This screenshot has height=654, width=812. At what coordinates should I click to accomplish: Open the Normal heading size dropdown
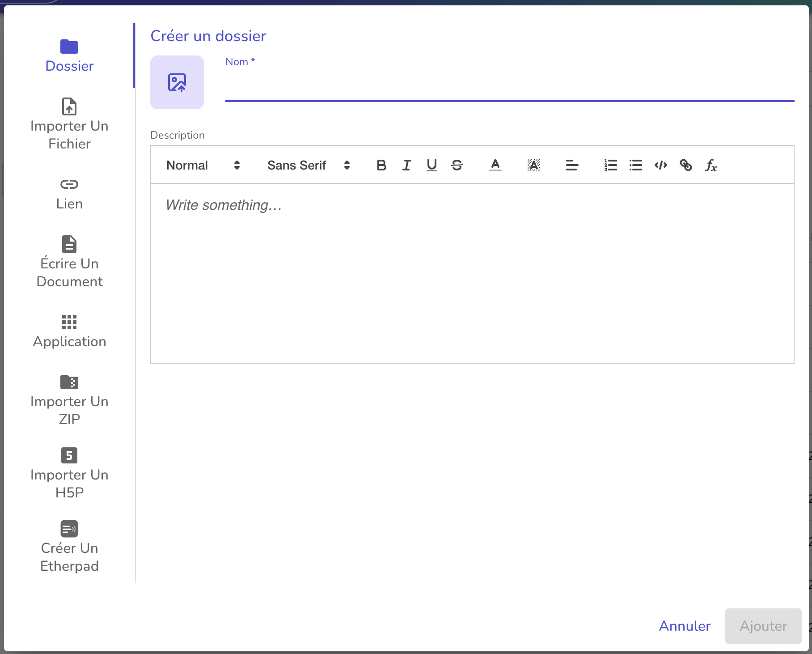pyautogui.click(x=203, y=166)
